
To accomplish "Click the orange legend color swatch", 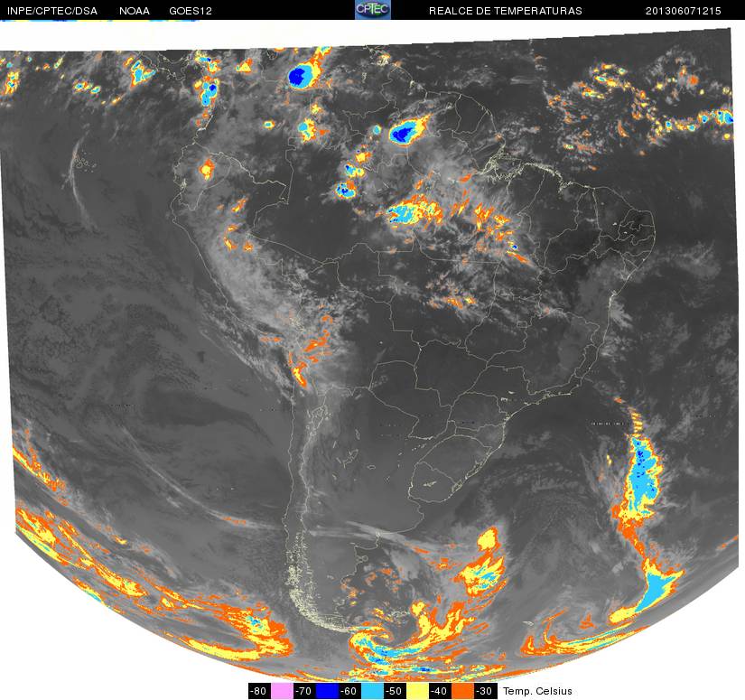I will [x=462, y=691].
